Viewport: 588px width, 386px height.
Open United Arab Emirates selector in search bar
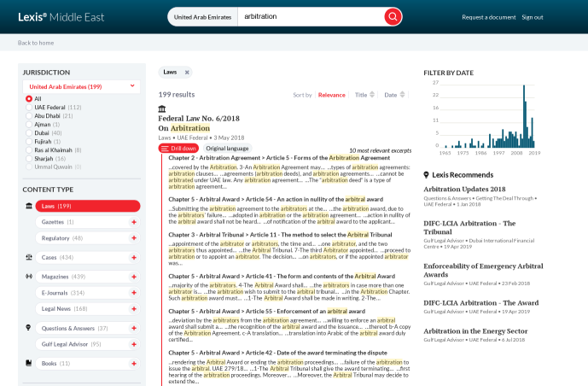(202, 17)
